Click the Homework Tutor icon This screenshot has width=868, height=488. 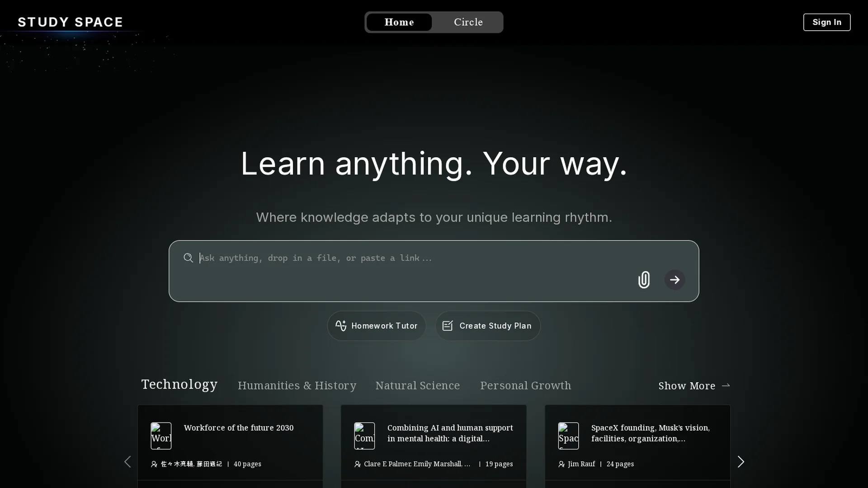[341, 326]
